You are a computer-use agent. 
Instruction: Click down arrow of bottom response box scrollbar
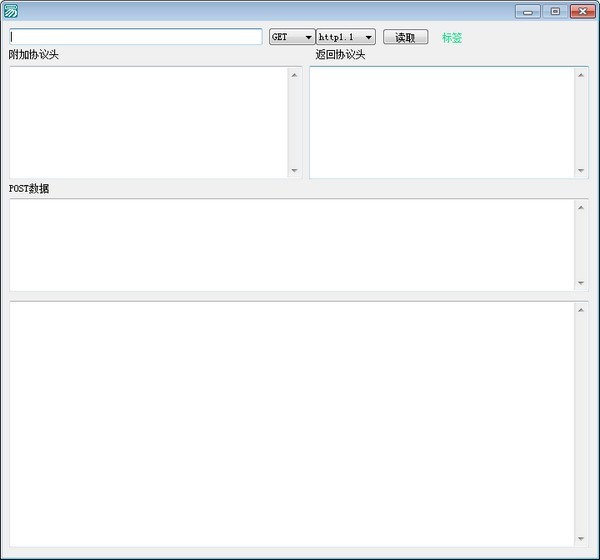[581, 539]
